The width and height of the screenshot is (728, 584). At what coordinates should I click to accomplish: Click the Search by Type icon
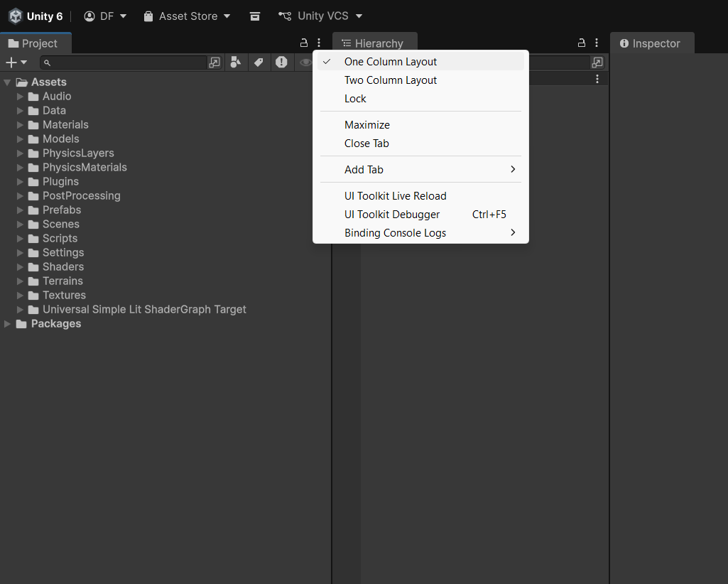[236, 63]
